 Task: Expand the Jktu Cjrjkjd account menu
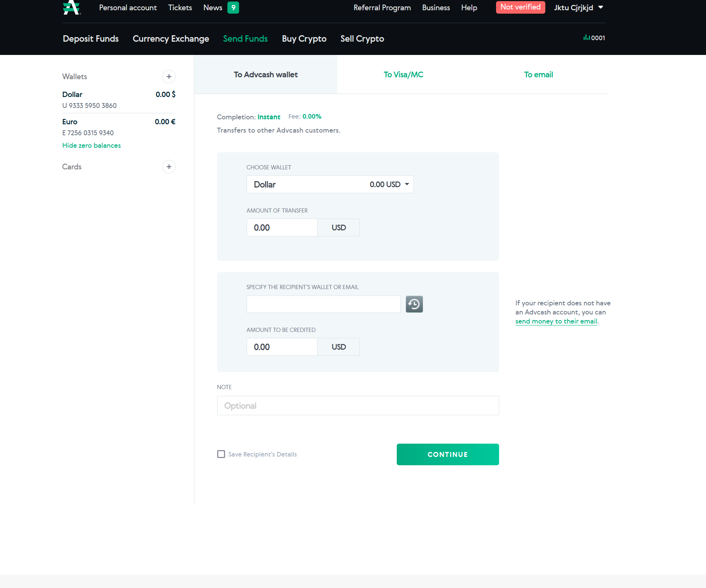[x=578, y=8]
